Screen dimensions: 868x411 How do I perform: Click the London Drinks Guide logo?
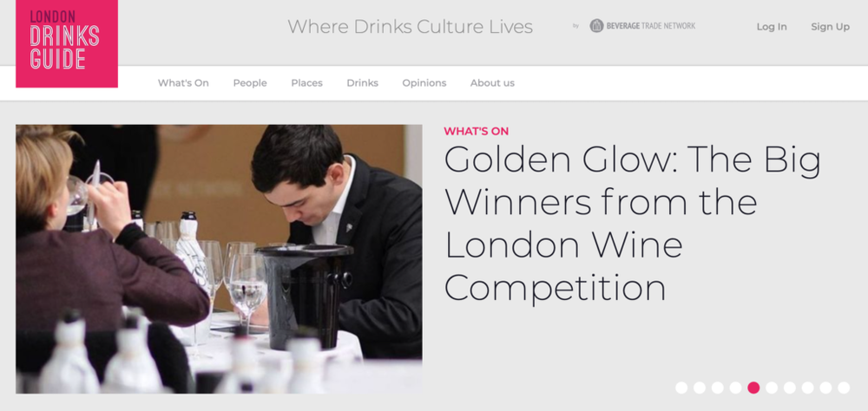[67, 43]
